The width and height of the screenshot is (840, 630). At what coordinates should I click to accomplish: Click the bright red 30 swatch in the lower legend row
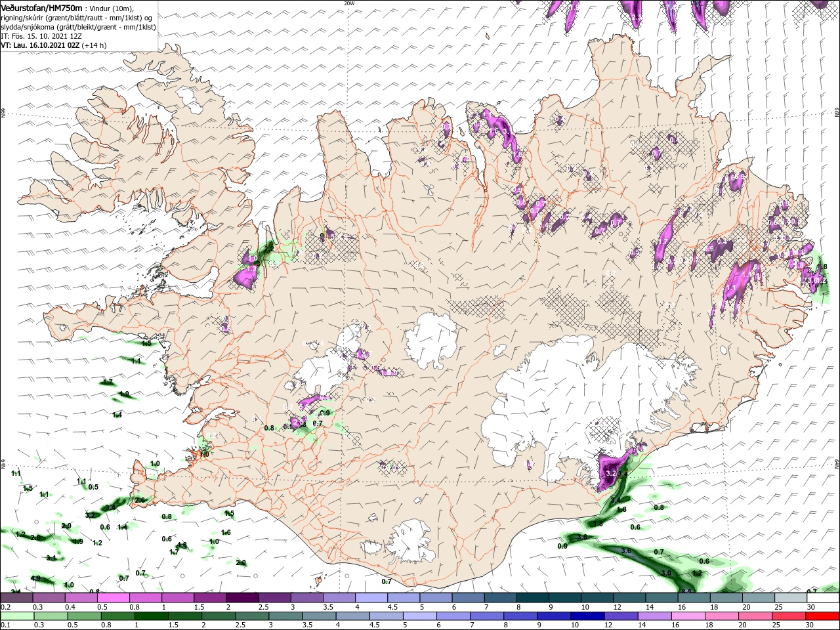[822, 616]
